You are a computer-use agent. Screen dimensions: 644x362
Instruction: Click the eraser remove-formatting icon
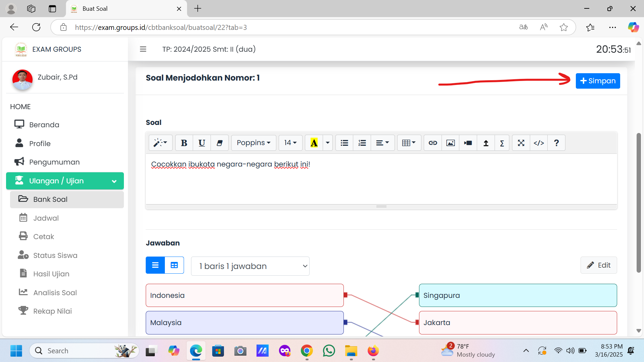pos(220,143)
